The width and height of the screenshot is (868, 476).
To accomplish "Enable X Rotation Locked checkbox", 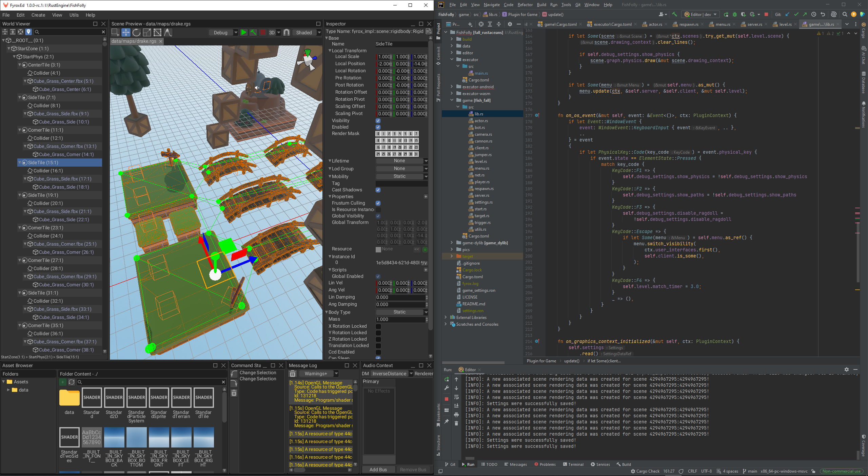I will [378, 326].
